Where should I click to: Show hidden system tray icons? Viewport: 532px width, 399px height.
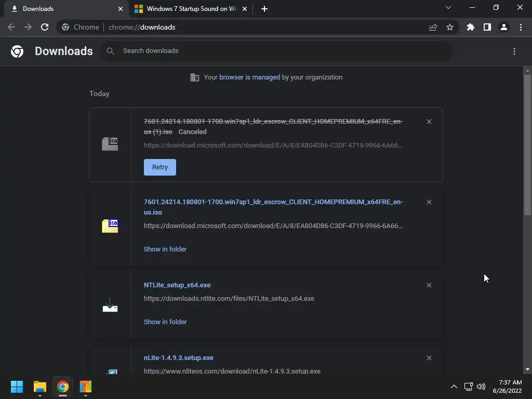(454, 387)
